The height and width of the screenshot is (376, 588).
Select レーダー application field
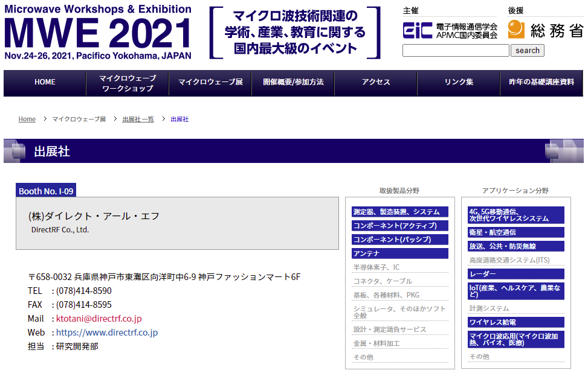point(516,274)
